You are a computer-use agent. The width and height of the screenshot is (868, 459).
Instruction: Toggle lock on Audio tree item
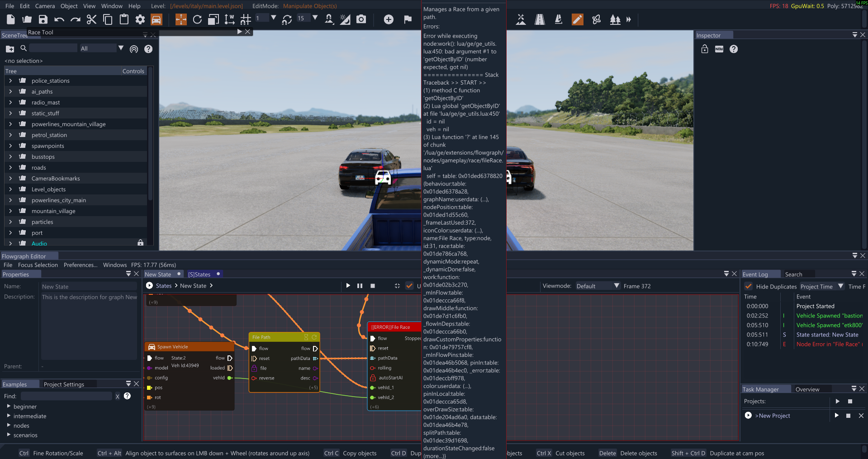140,243
